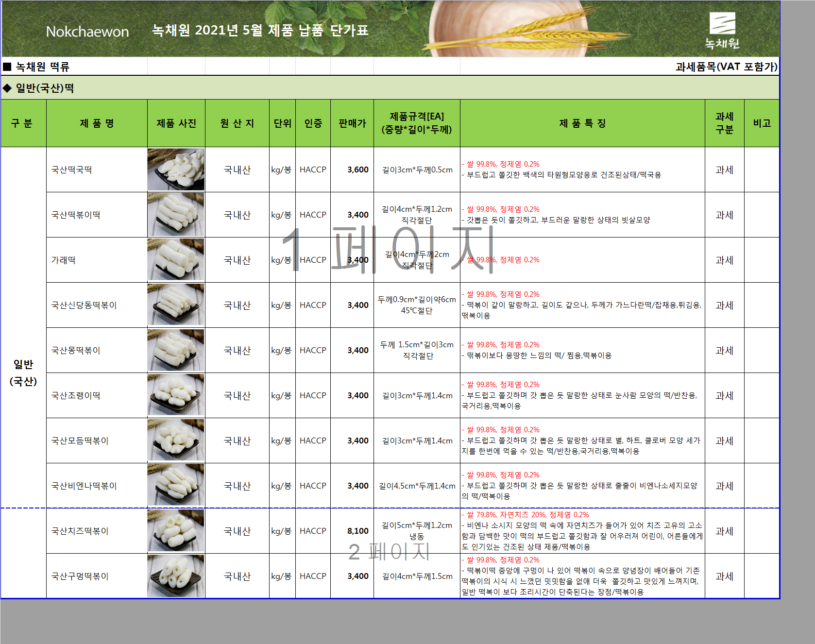The image size is (815, 644).
Task: Click the 국산떡국떡 product photo
Action: click(176, 169)
